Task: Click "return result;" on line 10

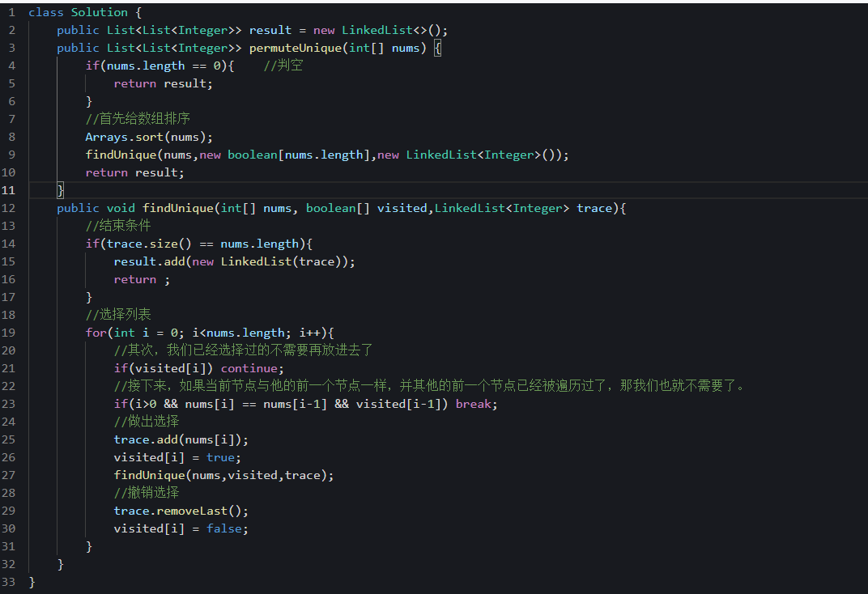Action: tap(135, 172)
